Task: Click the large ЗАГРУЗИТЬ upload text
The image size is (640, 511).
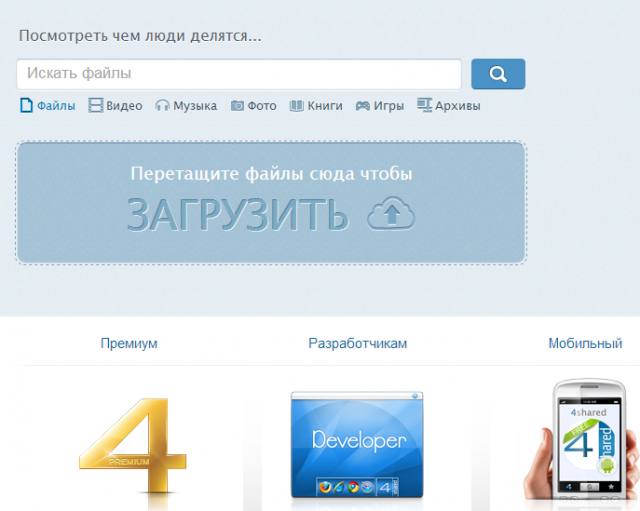Action: (237, 214)
